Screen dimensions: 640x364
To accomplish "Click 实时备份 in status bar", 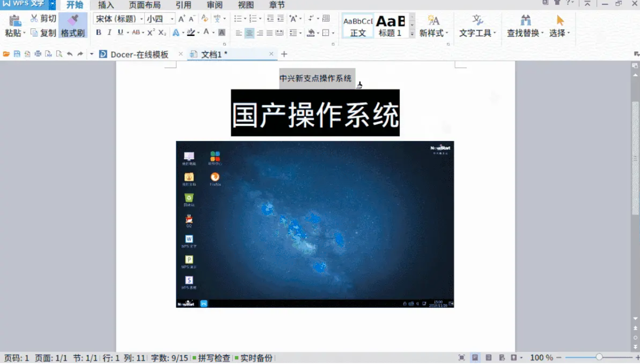I will tap(253, 358).
